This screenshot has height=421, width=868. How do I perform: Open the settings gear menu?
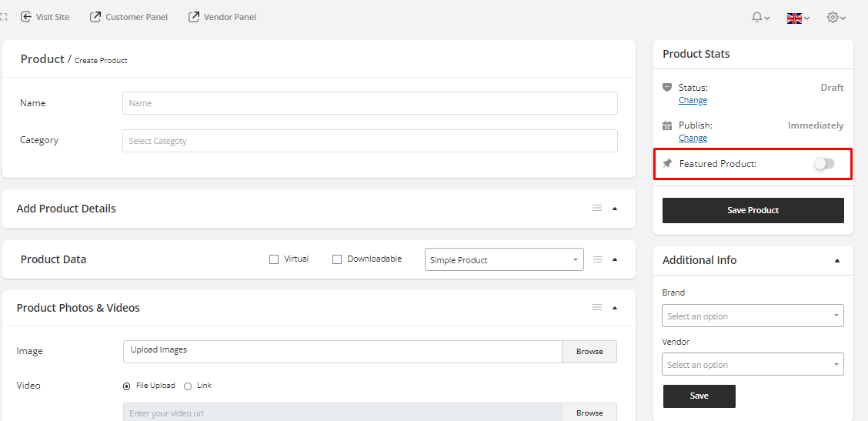tap(835, 18)
